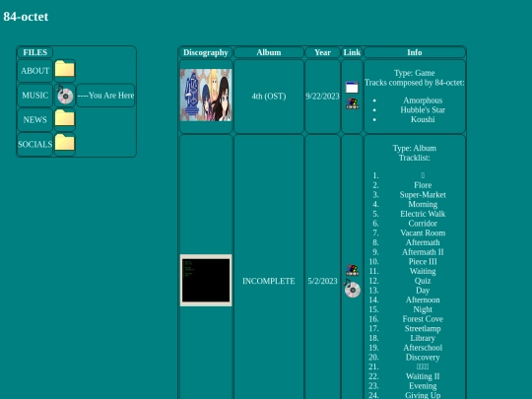Click the Aftermath II track entry
532x399 pixels.
click(x=423, y=252)
